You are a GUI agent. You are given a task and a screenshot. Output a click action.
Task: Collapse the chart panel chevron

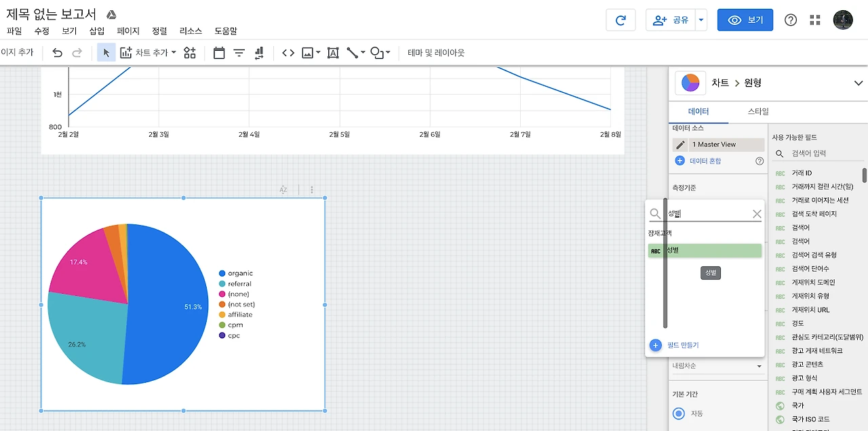point(858,83)
